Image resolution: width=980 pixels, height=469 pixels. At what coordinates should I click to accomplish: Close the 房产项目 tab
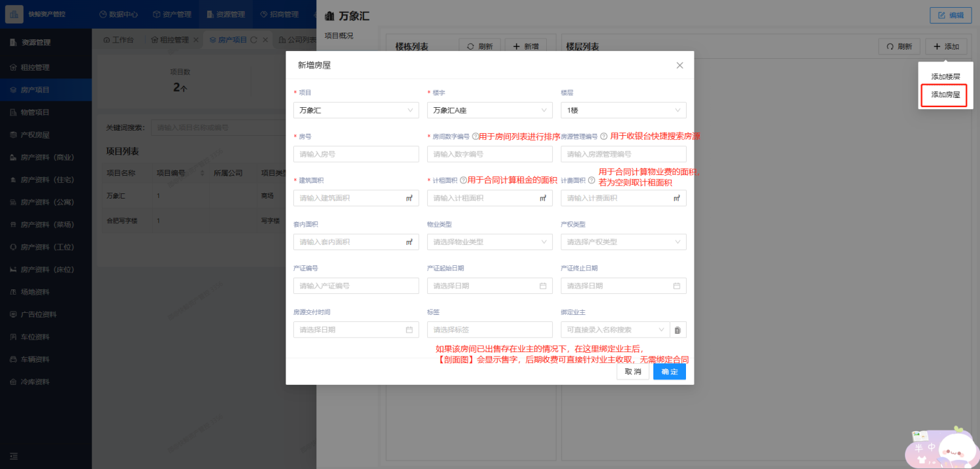pos(265,40)
